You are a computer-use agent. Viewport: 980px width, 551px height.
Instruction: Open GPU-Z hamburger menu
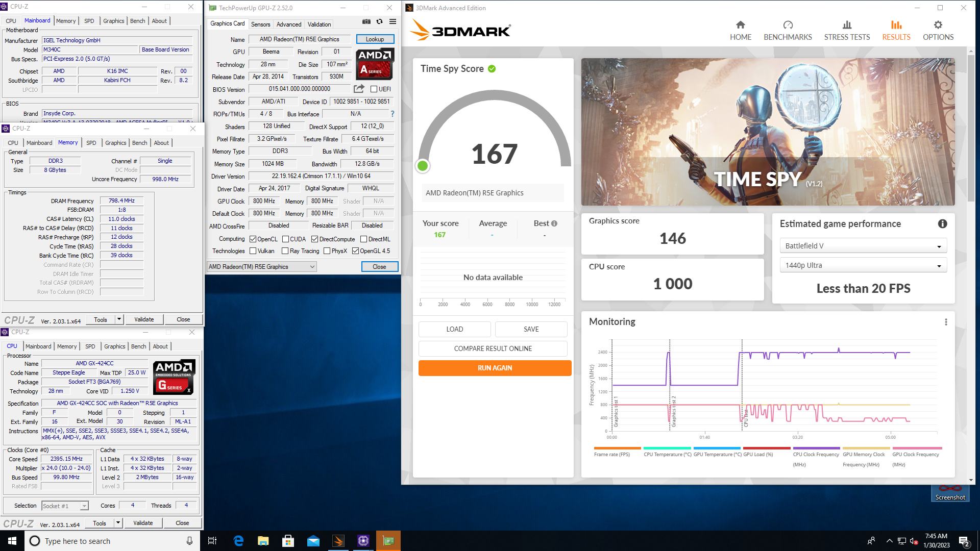393,21
